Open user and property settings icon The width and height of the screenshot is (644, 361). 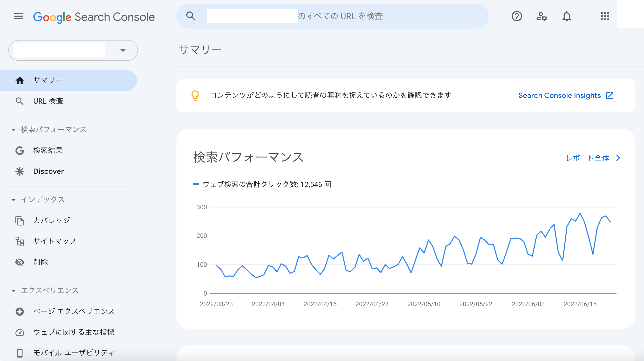(542, 16)
